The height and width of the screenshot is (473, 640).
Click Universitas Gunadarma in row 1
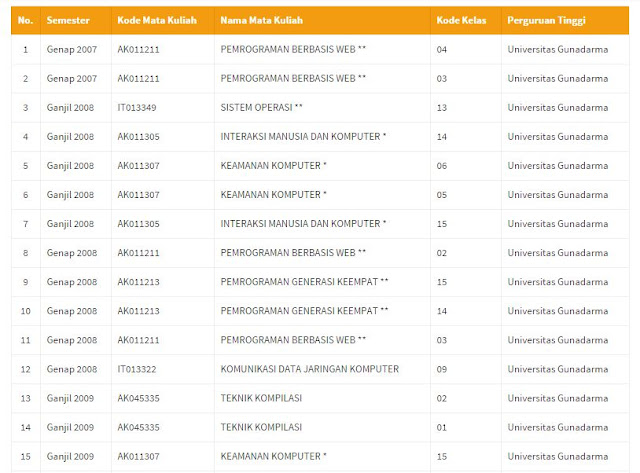[x=558, y=50]
